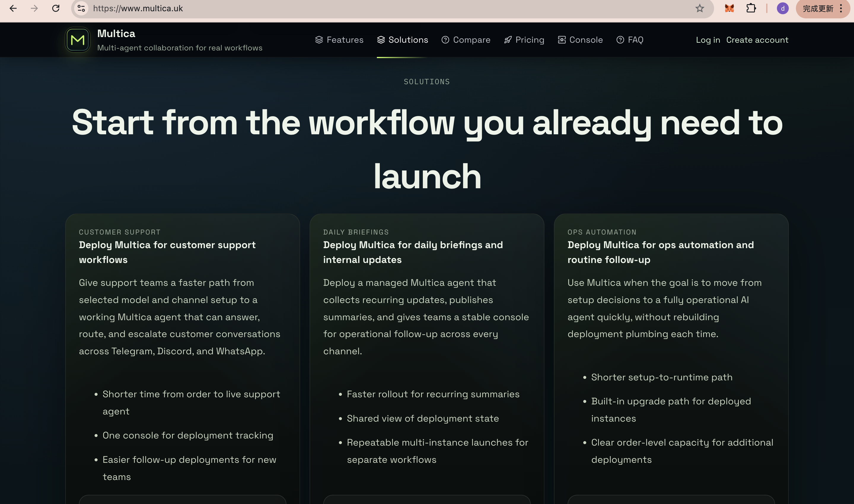Reload the page with the refresh icon

pyautogui.click(x=56, y=8)
